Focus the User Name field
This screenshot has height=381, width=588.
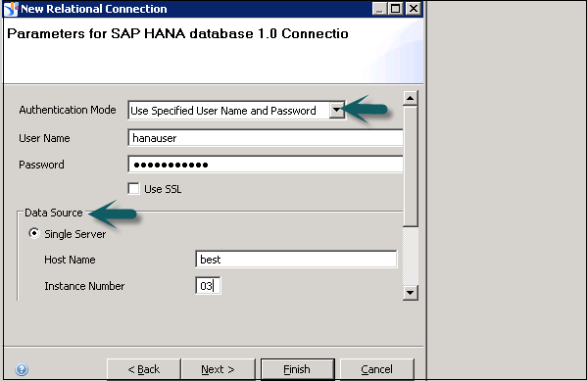click(266, 138)
